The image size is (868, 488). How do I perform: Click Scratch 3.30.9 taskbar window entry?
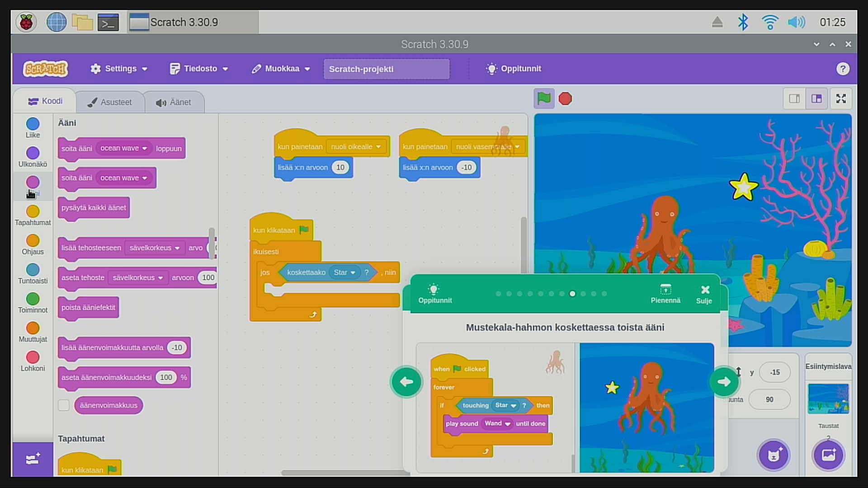coord(193,22)
